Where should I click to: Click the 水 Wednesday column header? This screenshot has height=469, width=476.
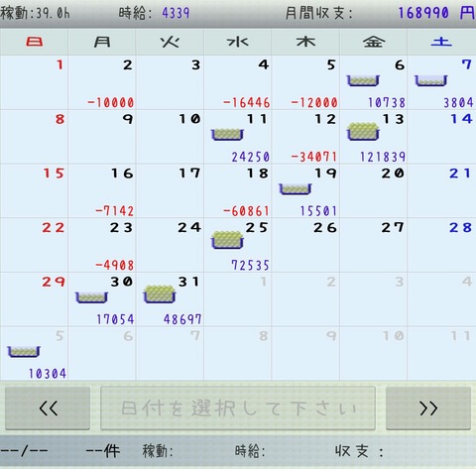pyautogui.click(x=238, y=42)
